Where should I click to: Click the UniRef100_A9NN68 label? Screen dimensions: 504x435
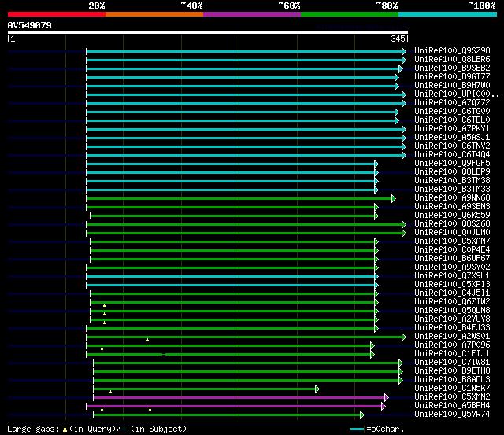click(452, 198)
